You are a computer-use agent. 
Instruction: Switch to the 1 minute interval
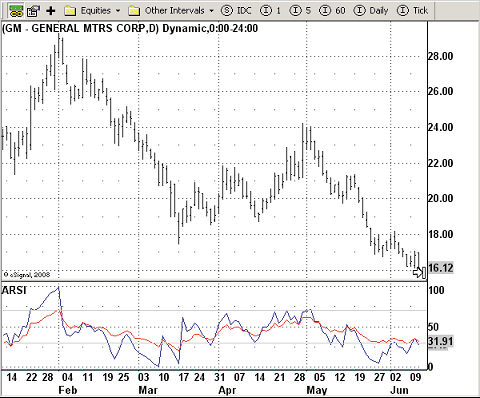point(271,11)
